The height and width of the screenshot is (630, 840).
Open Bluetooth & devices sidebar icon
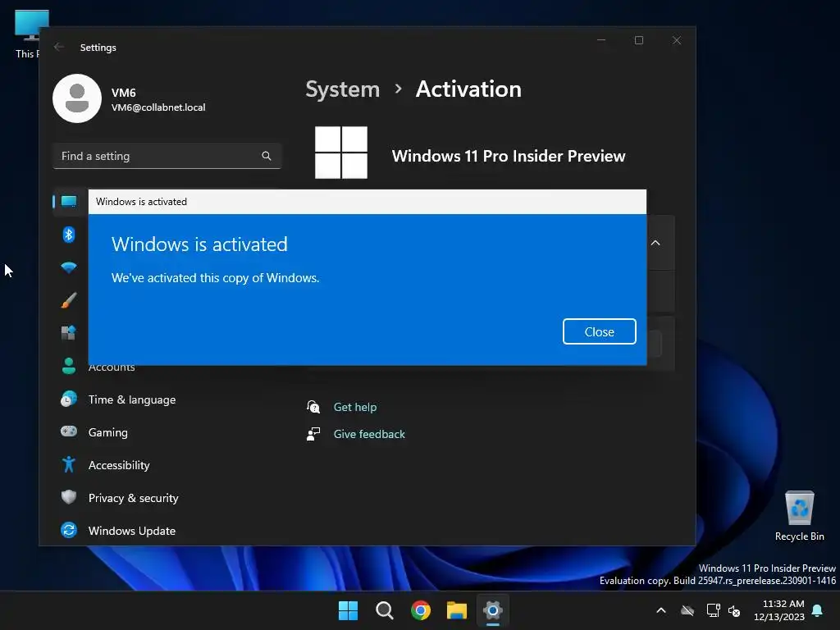click(69, 235)
